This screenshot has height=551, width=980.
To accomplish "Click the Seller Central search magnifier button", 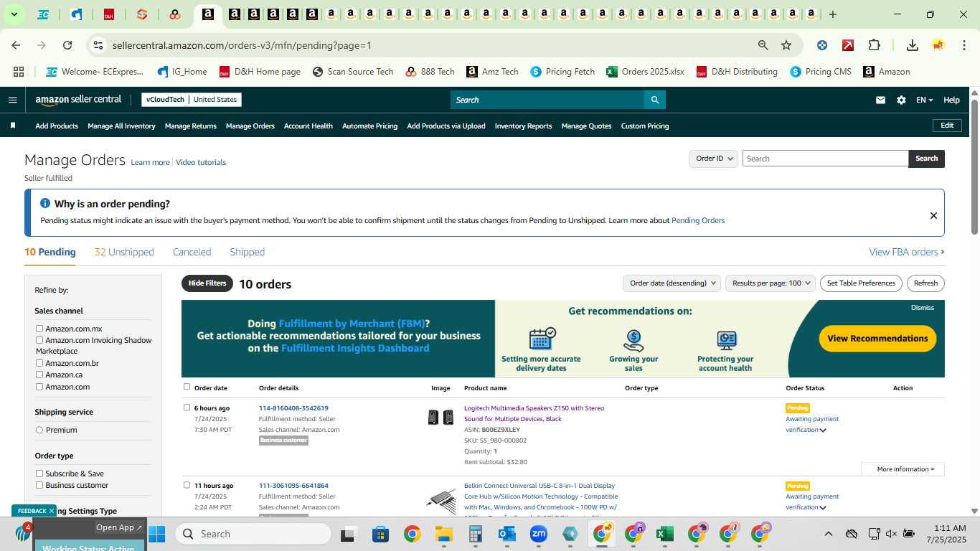I will pos(654,100).
